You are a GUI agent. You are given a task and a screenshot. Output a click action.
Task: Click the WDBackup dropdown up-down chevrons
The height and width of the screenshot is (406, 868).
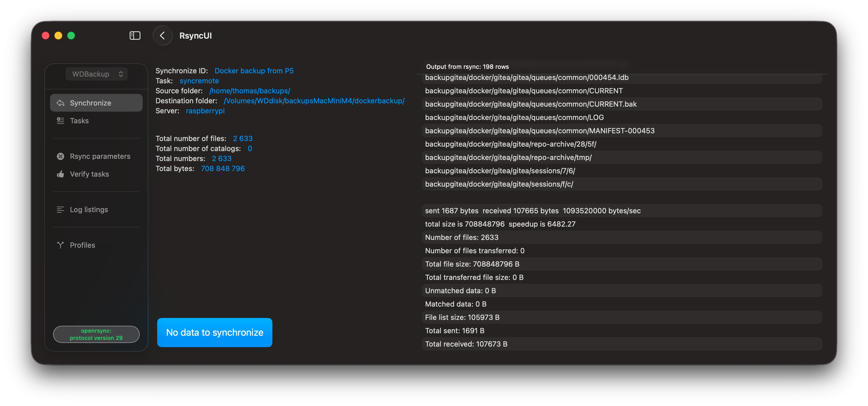(x=121, y=74)
